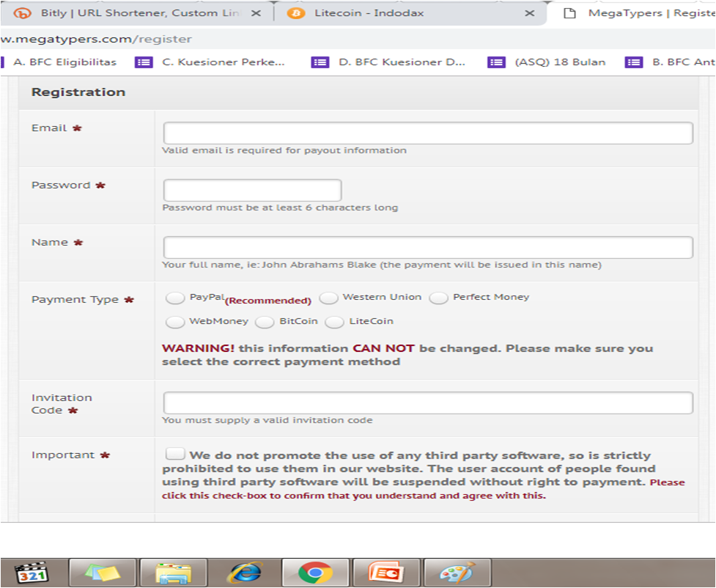Tick the third party software agreement checkbox

(175, 455)
